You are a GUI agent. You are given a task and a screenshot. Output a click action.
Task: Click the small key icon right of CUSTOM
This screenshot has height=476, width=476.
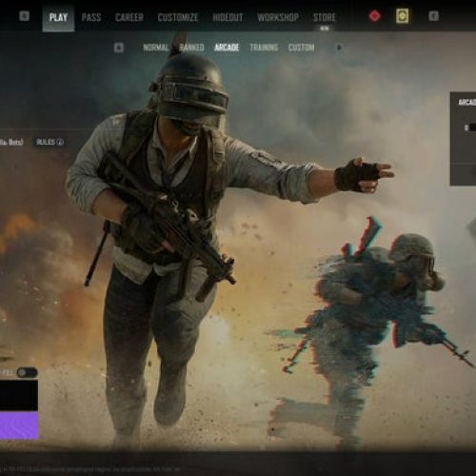(339, 48)
